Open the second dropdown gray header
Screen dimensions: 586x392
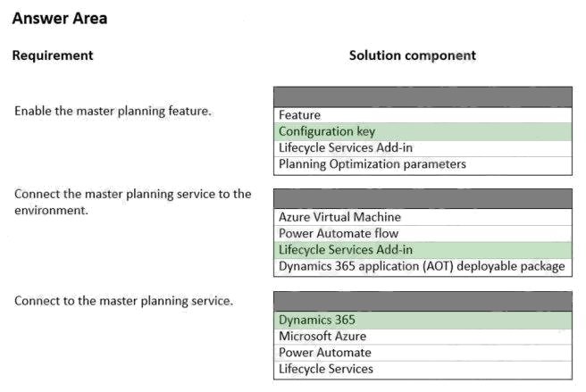pyautogui.click(x=423, y=198)
